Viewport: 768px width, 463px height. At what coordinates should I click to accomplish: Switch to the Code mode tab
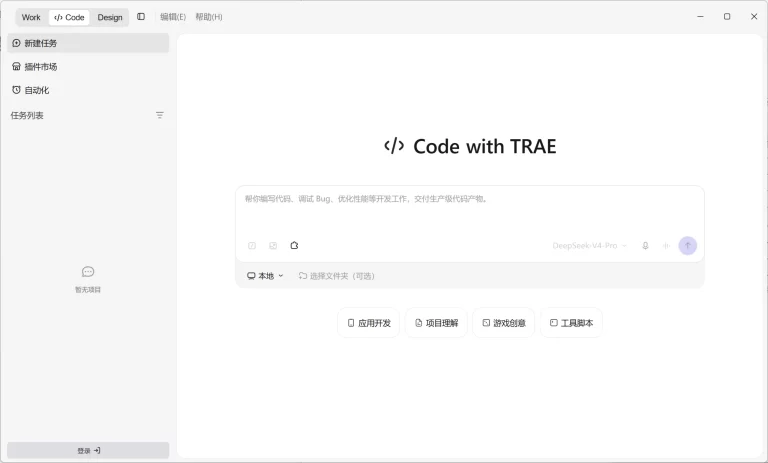tap(69, 17)
